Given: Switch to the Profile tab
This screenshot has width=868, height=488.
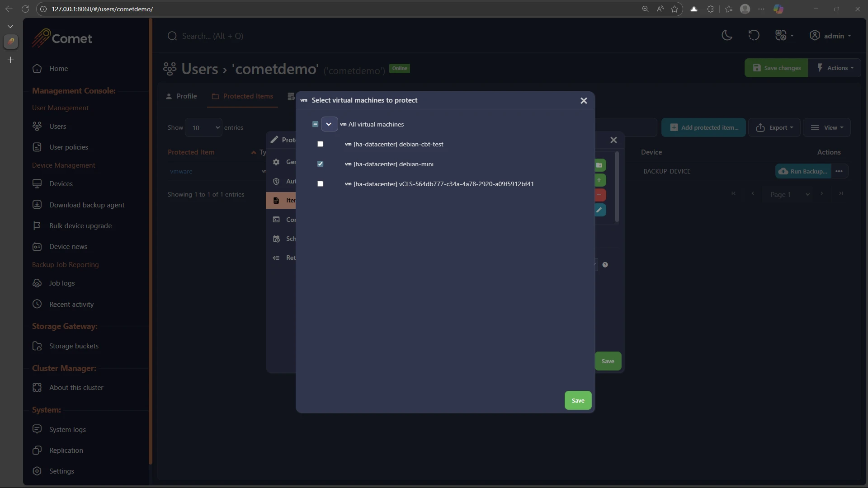Looking at the screenshot, I should point(181,96).
